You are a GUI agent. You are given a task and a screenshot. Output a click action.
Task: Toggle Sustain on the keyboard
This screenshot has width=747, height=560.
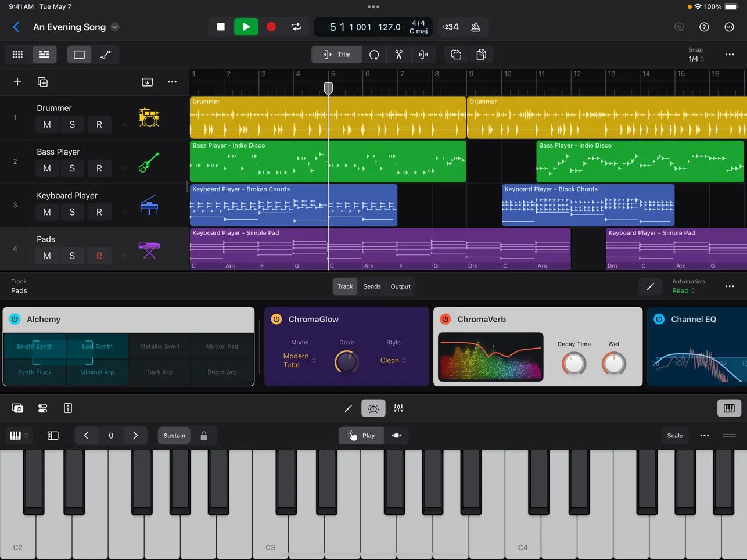[174, 435]
